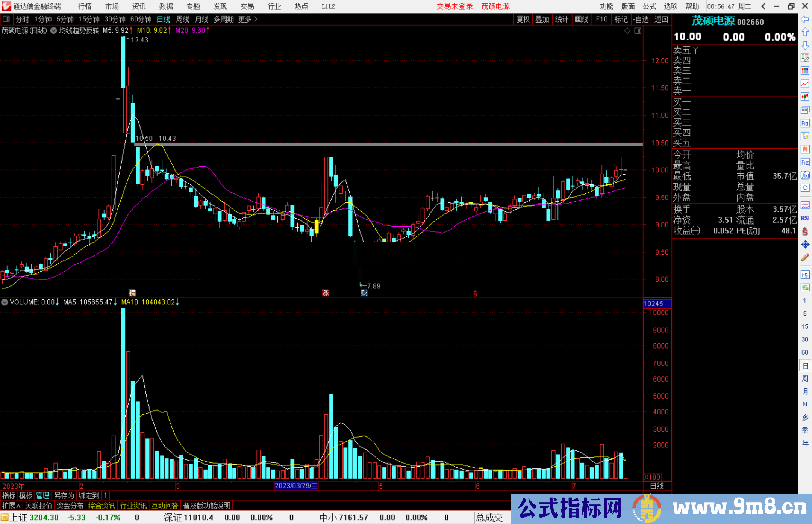812x524 pixels.
Task: Click the RSI indicator sidebar icon
Action: tap(805, 218)
